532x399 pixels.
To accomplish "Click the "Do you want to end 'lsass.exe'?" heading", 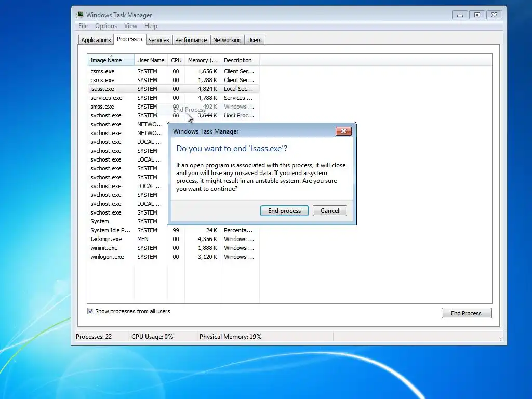I will point(232,148).
